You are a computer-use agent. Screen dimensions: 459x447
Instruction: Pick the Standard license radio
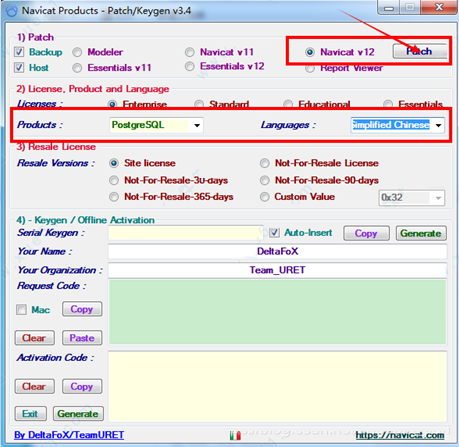point(199,104)
